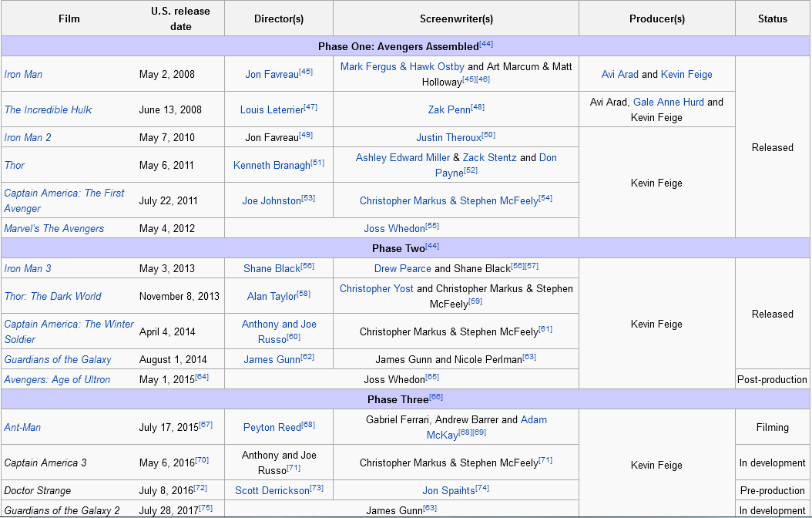Click the Status column header
Viewport: 812px width, 518px height.
[772, 18]
